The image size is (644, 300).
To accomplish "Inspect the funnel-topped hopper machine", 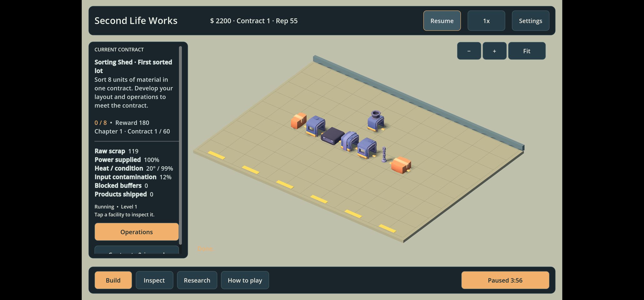I will coord(376,121).
